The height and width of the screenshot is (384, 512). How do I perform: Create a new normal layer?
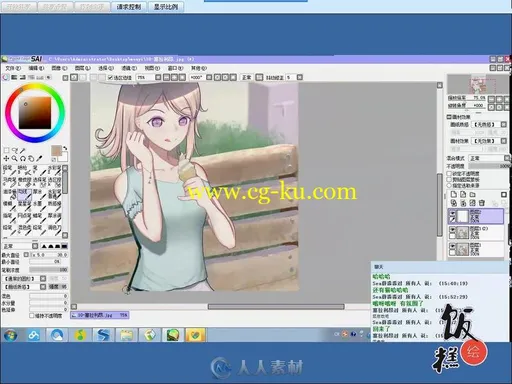[x=454, y=194]
